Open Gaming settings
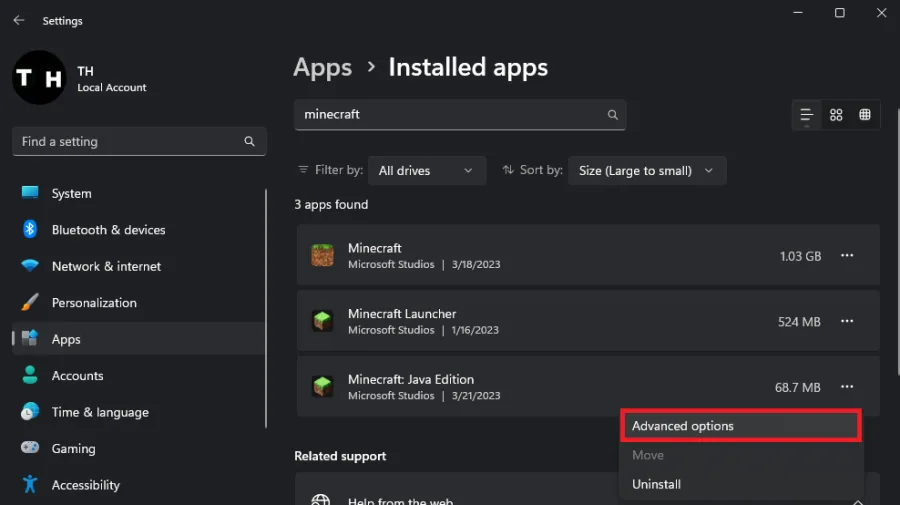This screenshot has height=505, width=900. (138, 448)
